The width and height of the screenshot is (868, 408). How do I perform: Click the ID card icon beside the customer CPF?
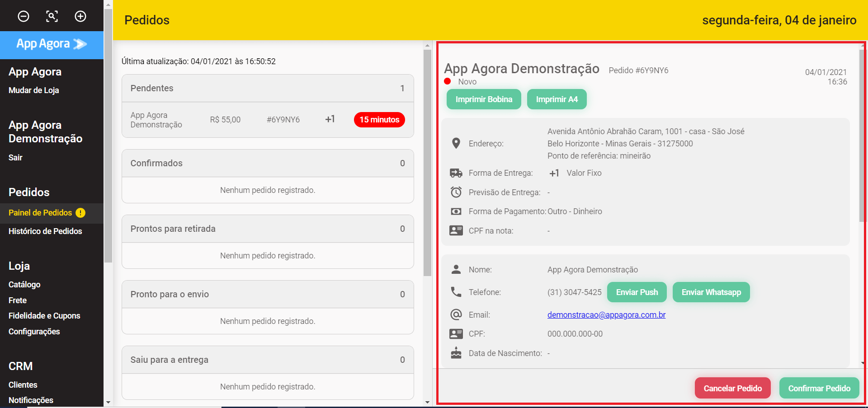coord(456,334)
